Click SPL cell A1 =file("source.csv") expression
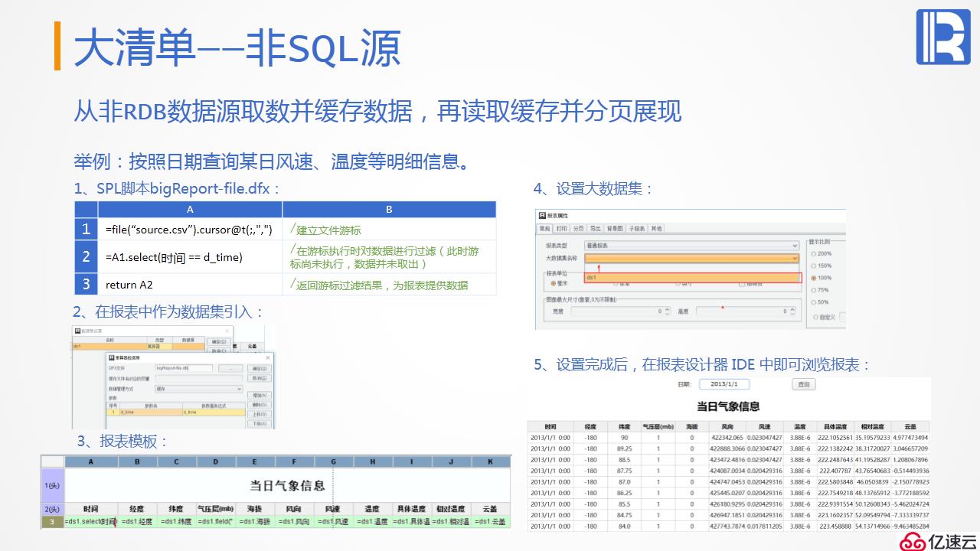 pyautogui.click(x=190, y=229)
